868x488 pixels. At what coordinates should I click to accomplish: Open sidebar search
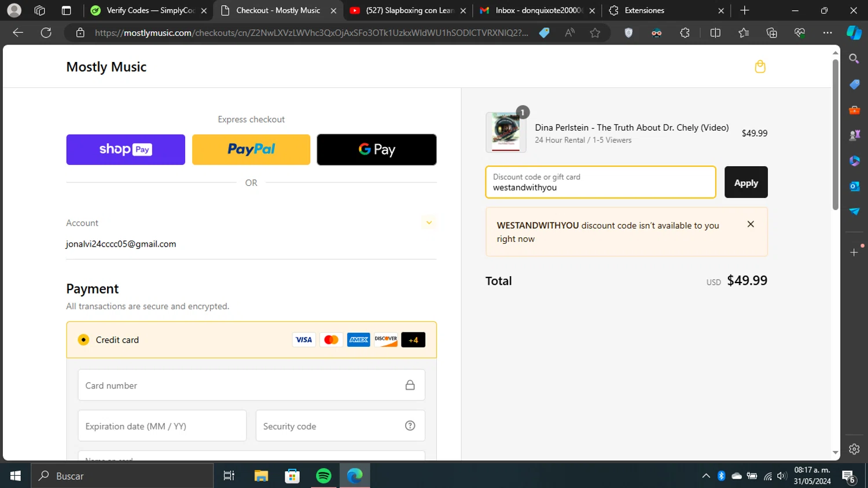click(x=854, y=58)
